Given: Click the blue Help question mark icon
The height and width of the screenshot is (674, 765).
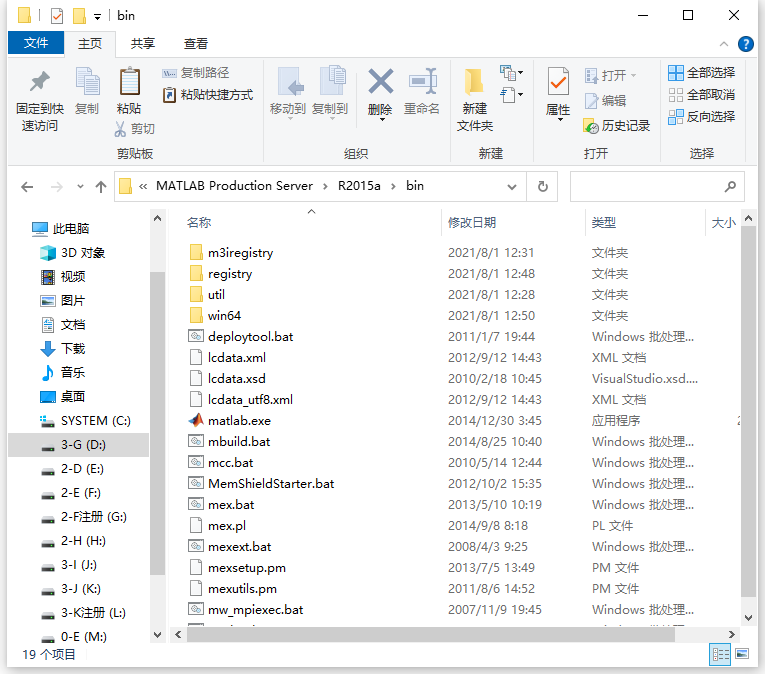Looking at the screenshot, I should 745,44.
